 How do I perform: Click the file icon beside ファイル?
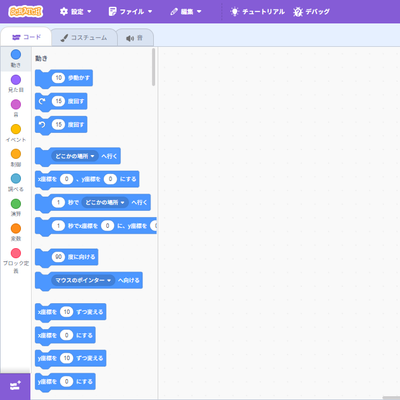tap(112, 12)
